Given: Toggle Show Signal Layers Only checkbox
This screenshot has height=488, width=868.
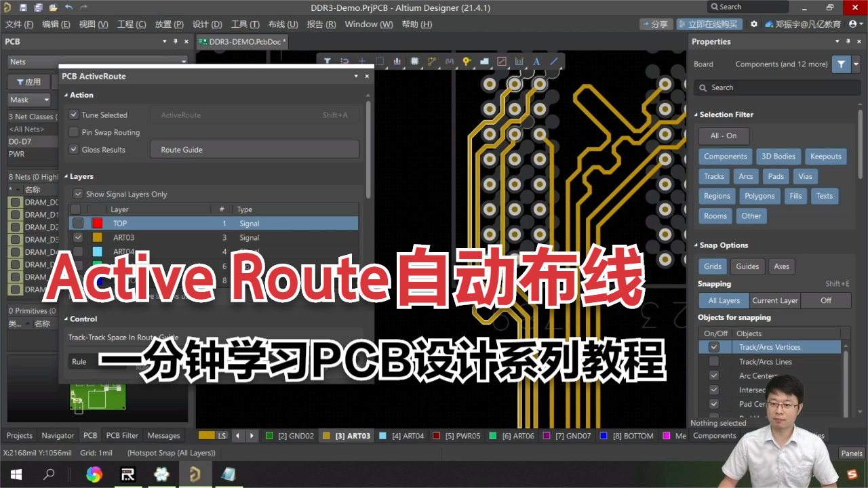Looking at the screenshot, I should pyautogui.click(x=78, y=194).
